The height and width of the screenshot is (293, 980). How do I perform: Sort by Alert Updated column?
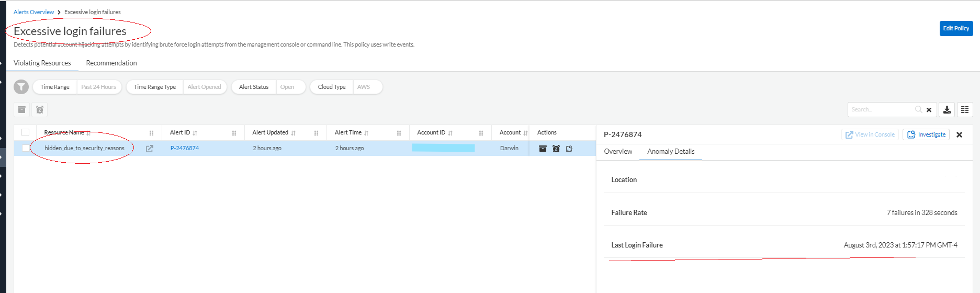(x=293, y=133)
